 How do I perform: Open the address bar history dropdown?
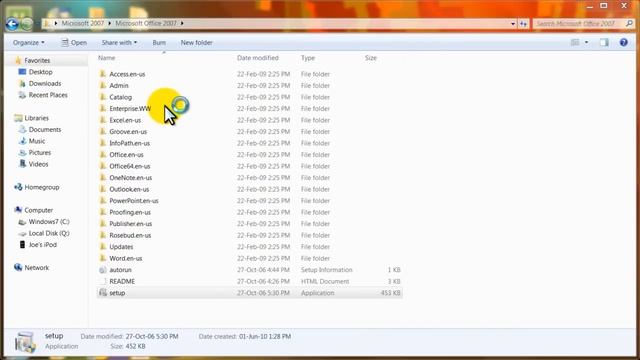pos(513,24)
